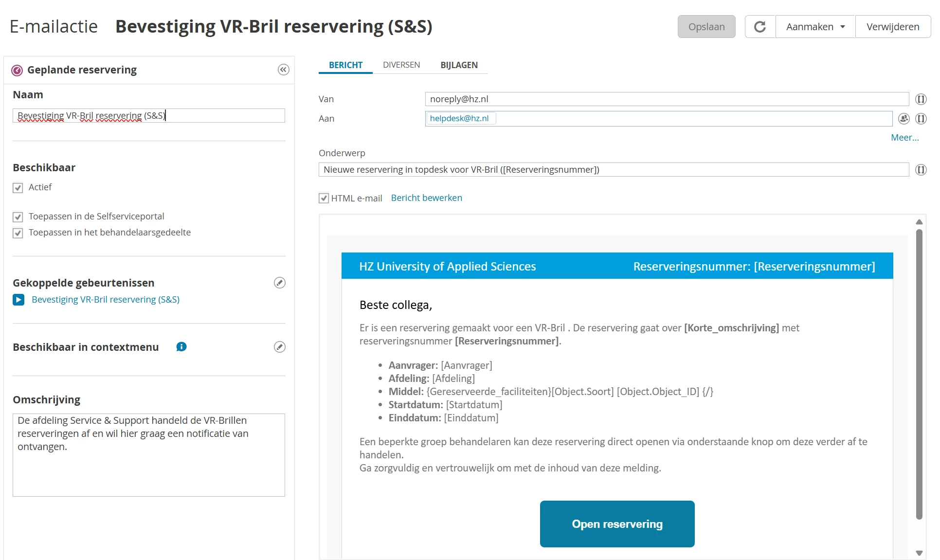Click the refresh icon button
This screenshot has width=940, height=560.
pos(759,27)
